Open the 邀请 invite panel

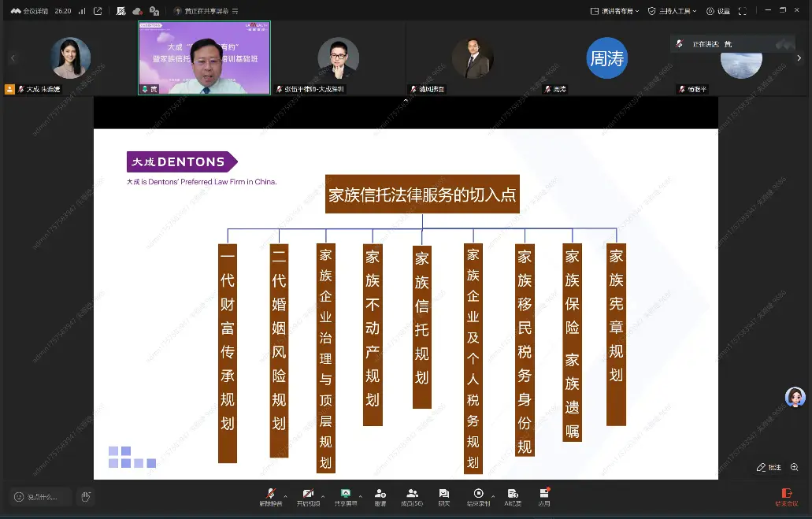[380, 496]
